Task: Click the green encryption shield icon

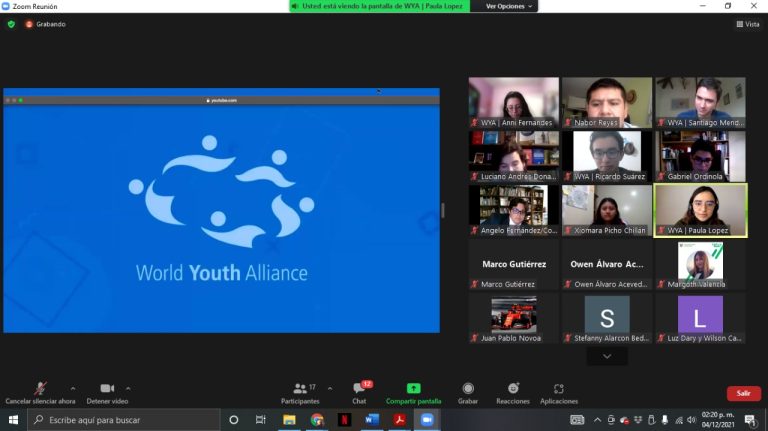Action: 11,24
